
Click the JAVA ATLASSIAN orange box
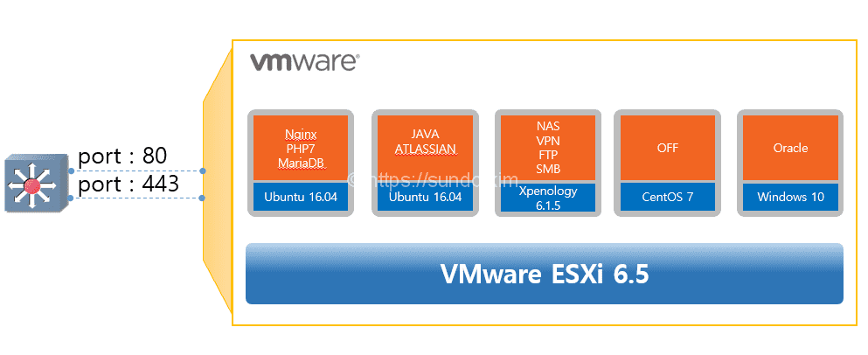(x=425, y=148)
